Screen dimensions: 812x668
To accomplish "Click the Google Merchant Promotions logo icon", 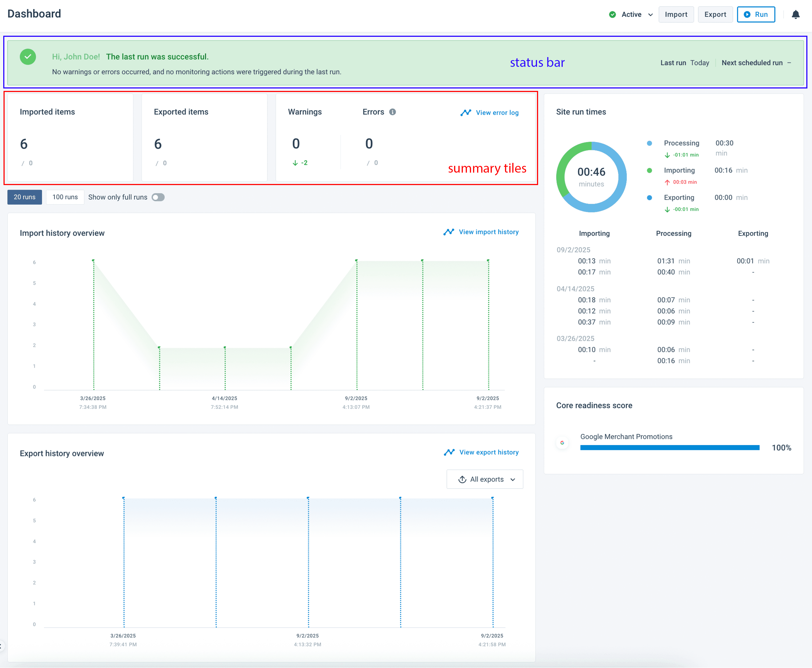I will (562, 443).
